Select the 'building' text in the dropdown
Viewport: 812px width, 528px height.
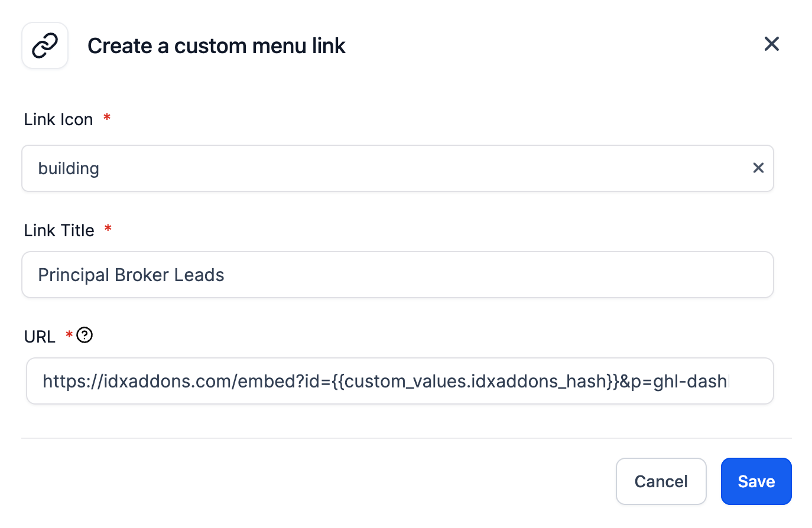coord(69,168)
